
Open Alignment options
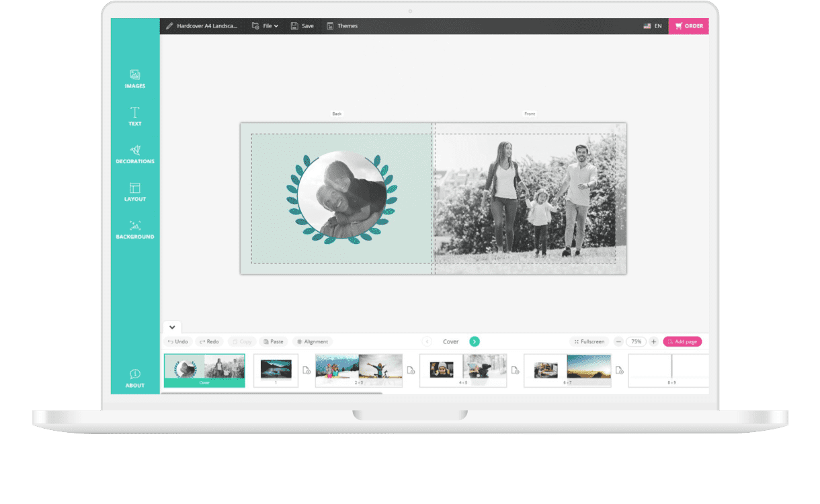pos(313,341)
